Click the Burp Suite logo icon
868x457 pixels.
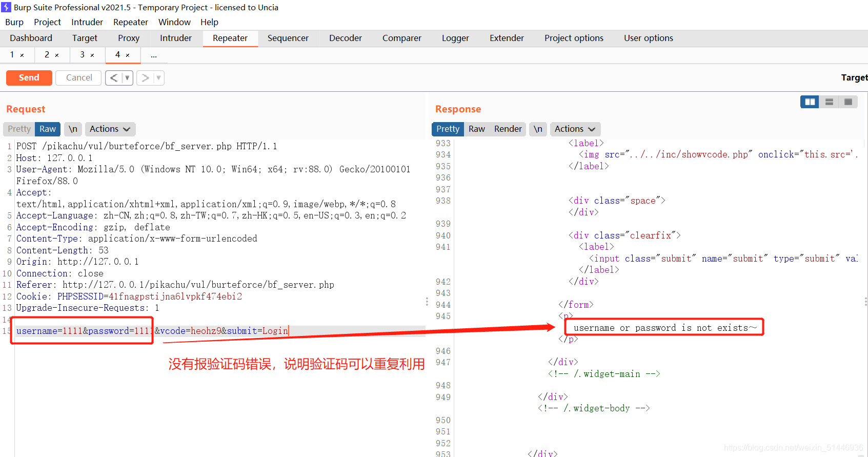[x=6, y=7]
